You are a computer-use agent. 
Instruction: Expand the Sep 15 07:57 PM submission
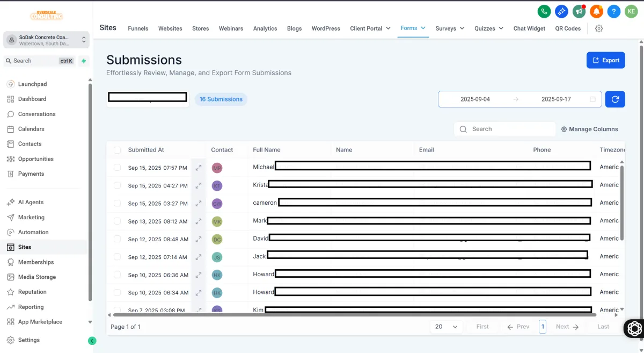pyautogui.click(x=199, y=168)
